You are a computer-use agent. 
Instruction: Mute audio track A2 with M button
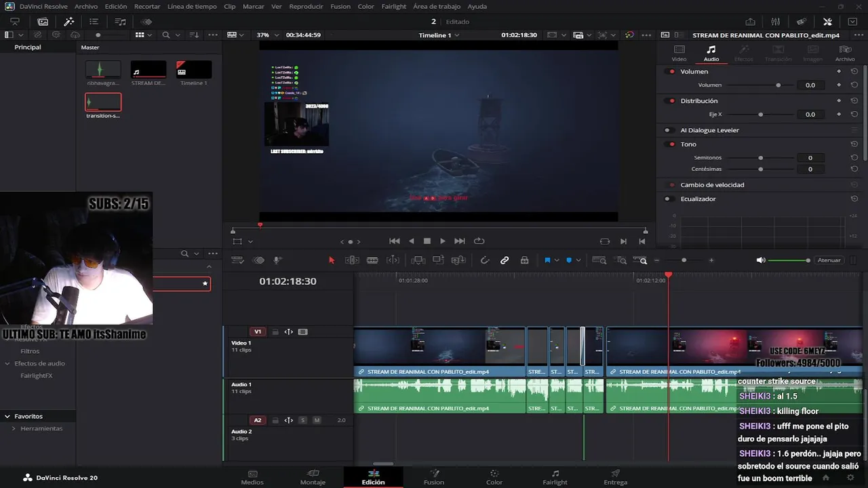[x=317, y=420]
